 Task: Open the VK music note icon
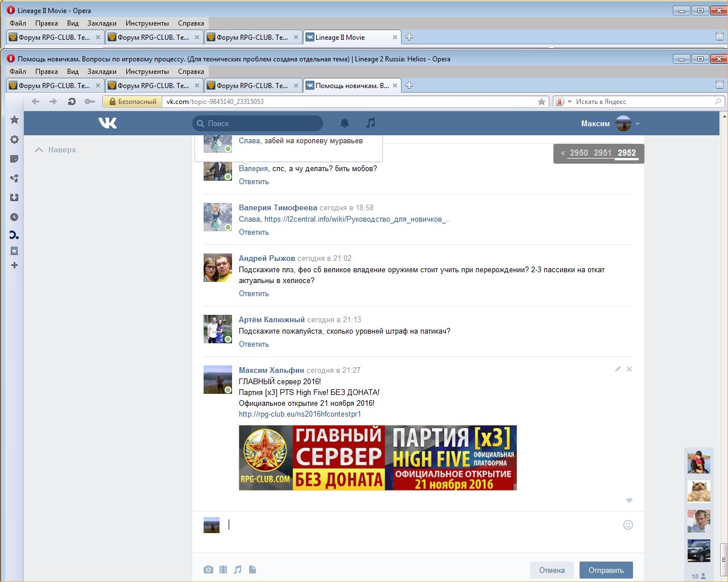click(371, 123)
